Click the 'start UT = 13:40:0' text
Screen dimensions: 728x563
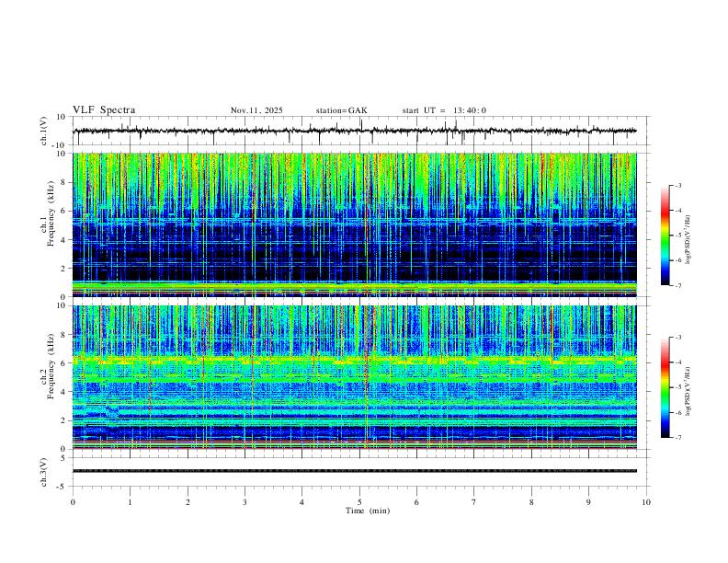click(444, 110)
